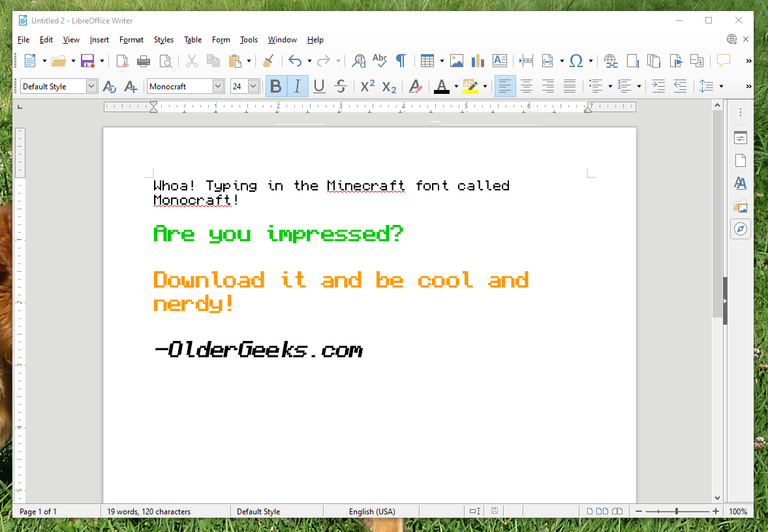
Task: Click the Redo arrow
Action: click(323, 61)
